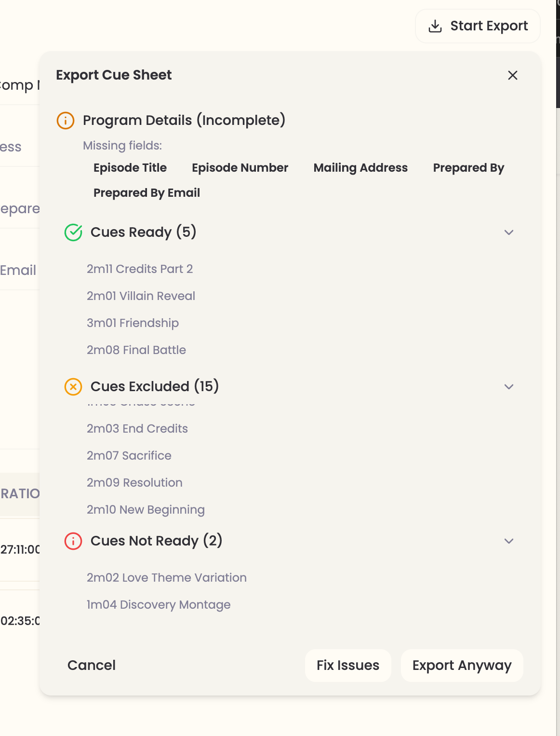The width and height of the screenshot is (560, 736).
Task: Click the Export Cue Sheet dialog title
Action: [114, 75]
